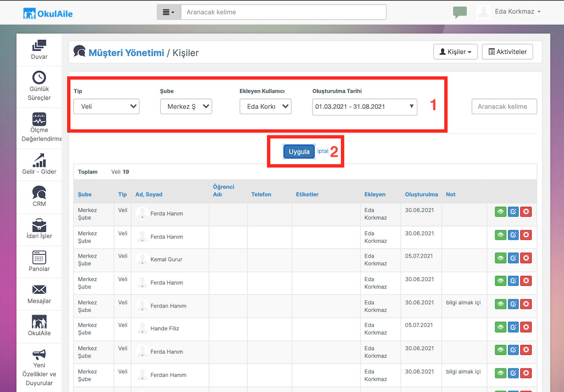Click the name Kemal Gurur in table
The height and width of the screenshot is (392, 564).
166,259
